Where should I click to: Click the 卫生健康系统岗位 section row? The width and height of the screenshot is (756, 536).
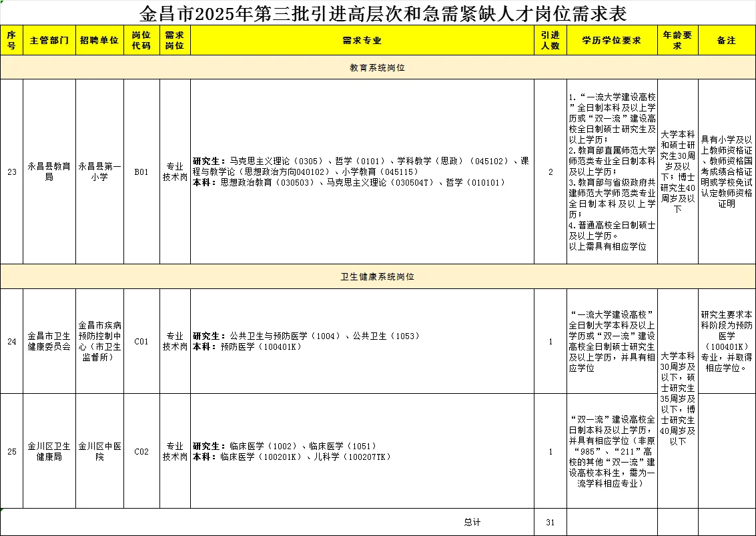(x=378, y=276)
